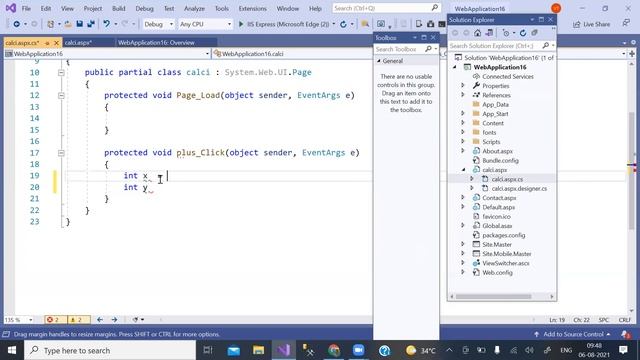Switch to WebApplication16: Overview tab
The height and width of the screenshot is (360, 640).
156,42
